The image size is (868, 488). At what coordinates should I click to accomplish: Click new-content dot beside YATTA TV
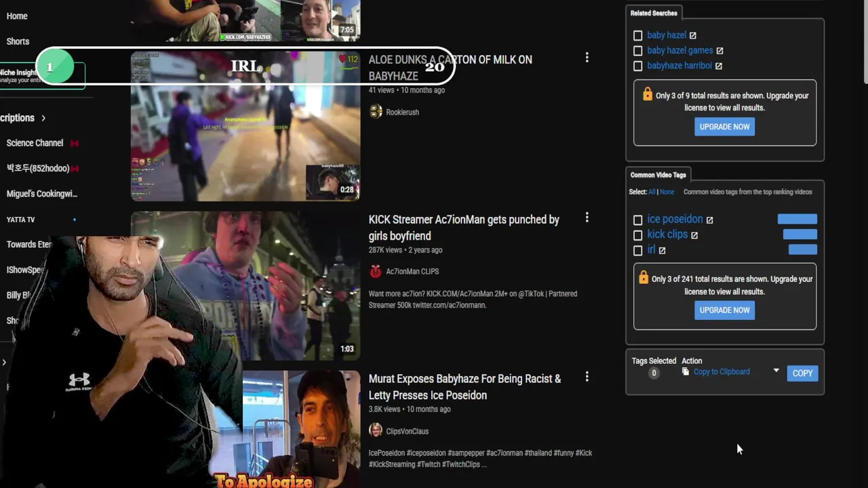[x=75, y=220]
